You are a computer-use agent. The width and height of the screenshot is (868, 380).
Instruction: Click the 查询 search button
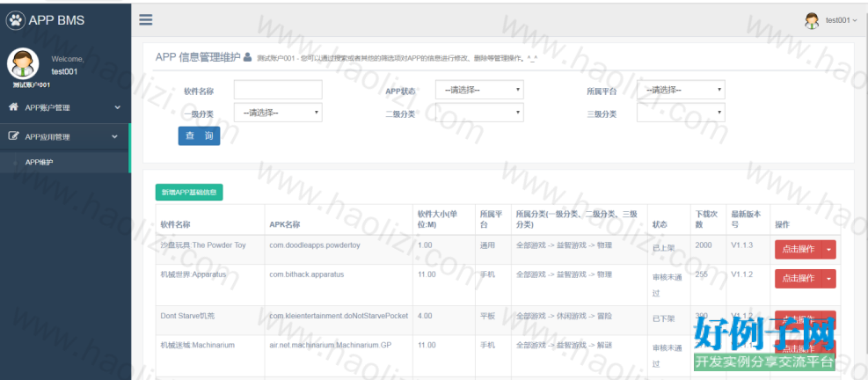click(x=200, y=135)
